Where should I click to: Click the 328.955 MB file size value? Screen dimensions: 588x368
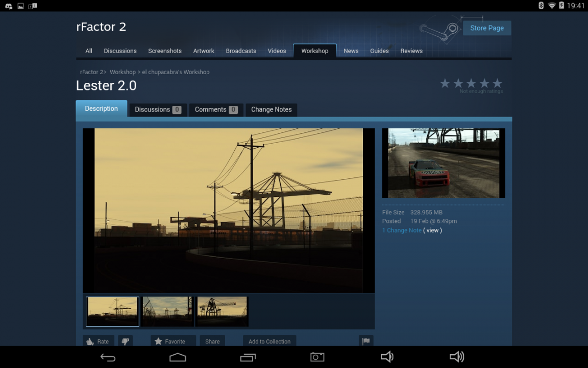(x=426, y=212)
